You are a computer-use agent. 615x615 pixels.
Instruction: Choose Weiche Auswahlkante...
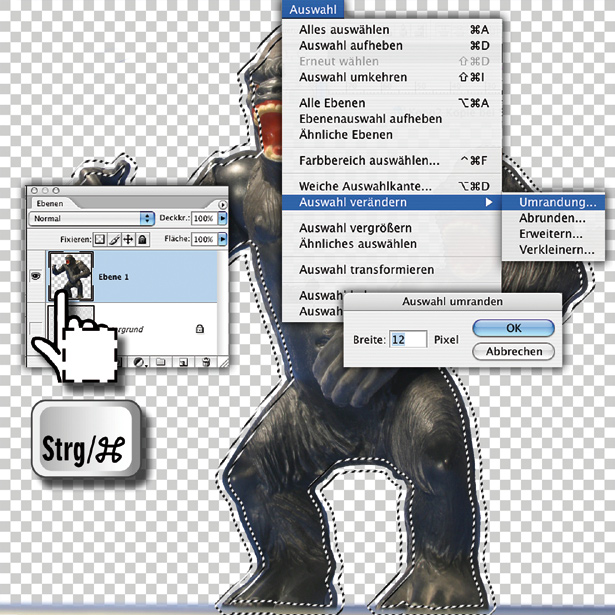392,186
